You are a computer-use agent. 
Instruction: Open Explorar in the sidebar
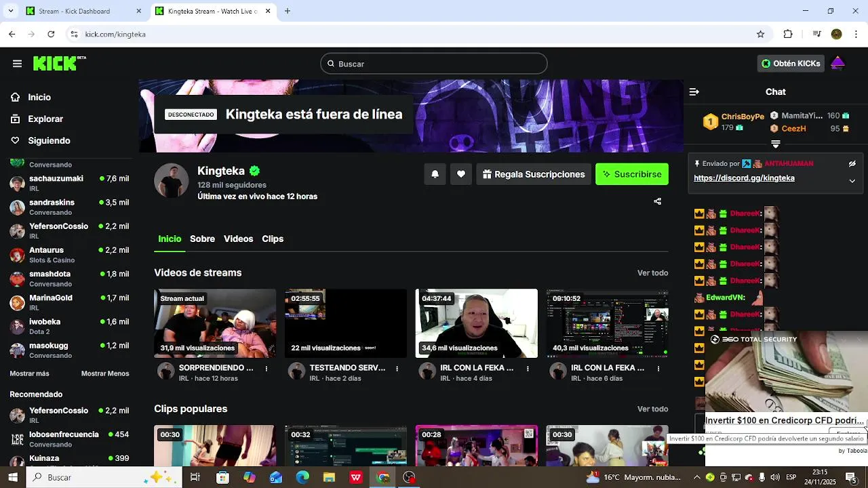45,119
